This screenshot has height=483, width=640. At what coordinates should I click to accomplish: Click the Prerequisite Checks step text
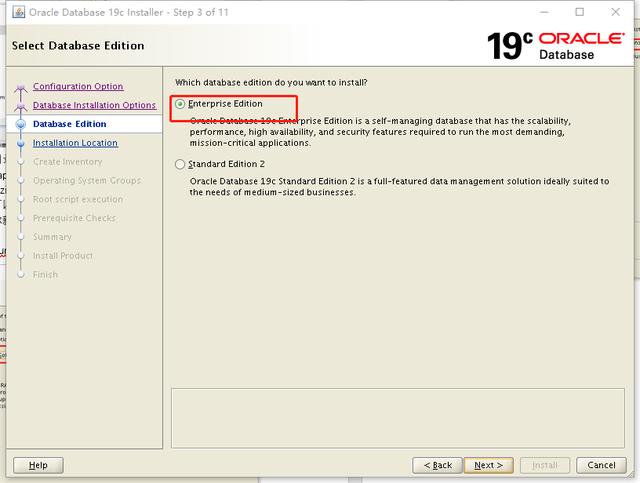74,218
